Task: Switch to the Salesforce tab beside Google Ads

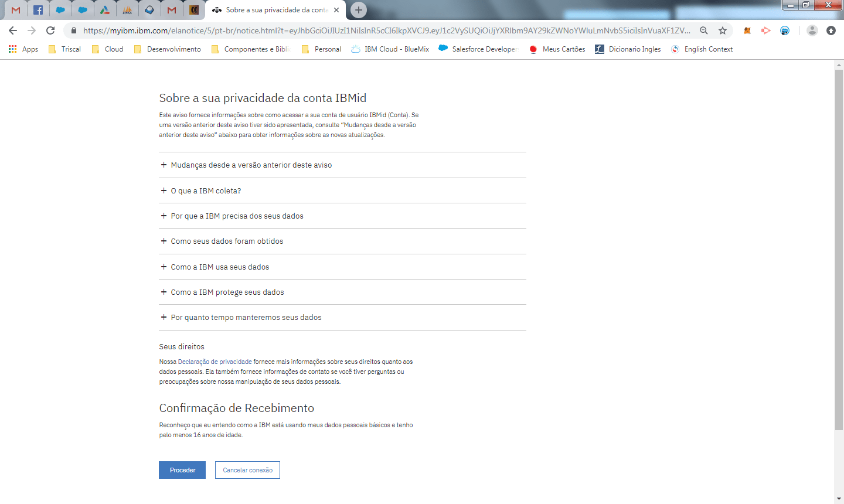Action: [83, 10]
